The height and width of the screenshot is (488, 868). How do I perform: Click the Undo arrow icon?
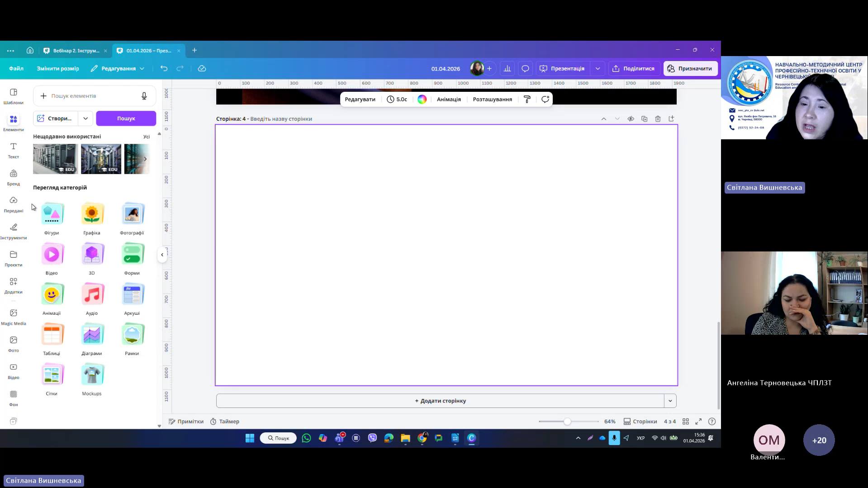click(x=164, y=68)
